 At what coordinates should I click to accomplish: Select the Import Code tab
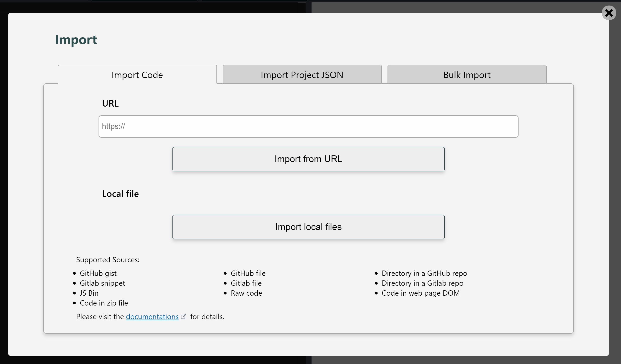137,75
